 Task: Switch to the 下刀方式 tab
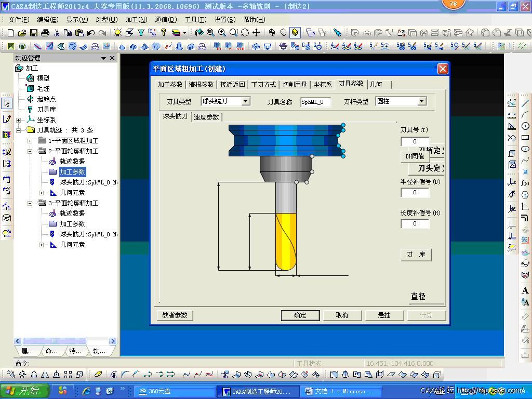pyautogui.click(x=263, y=85)
